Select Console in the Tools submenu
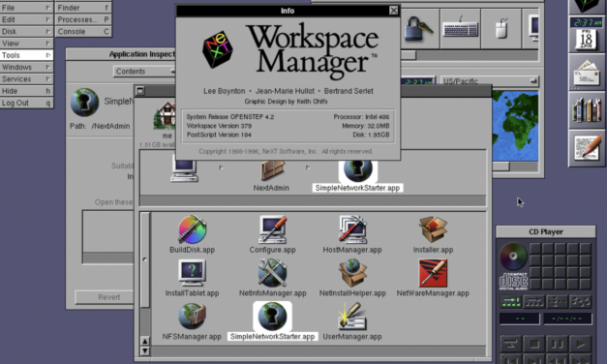The width and height of the screenshot is (607, 364). [x=83, y=31]
